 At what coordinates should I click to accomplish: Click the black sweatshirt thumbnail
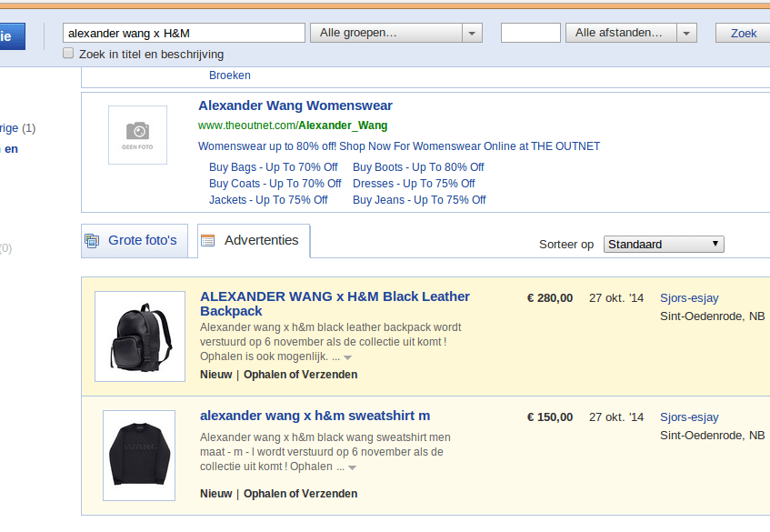[x=139, y=456]
